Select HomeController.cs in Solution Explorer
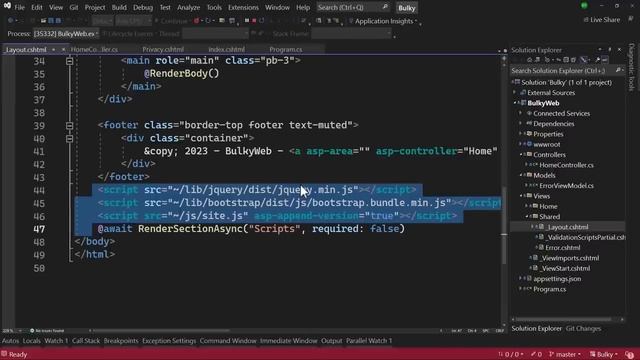The image size is (640, 360). pyautogui.click(x=566, y=165)
